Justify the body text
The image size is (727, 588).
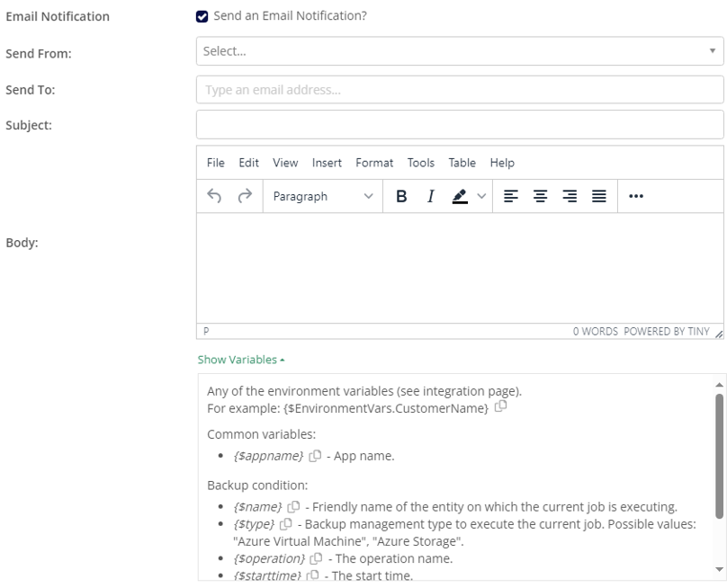[x=598, y=196]
